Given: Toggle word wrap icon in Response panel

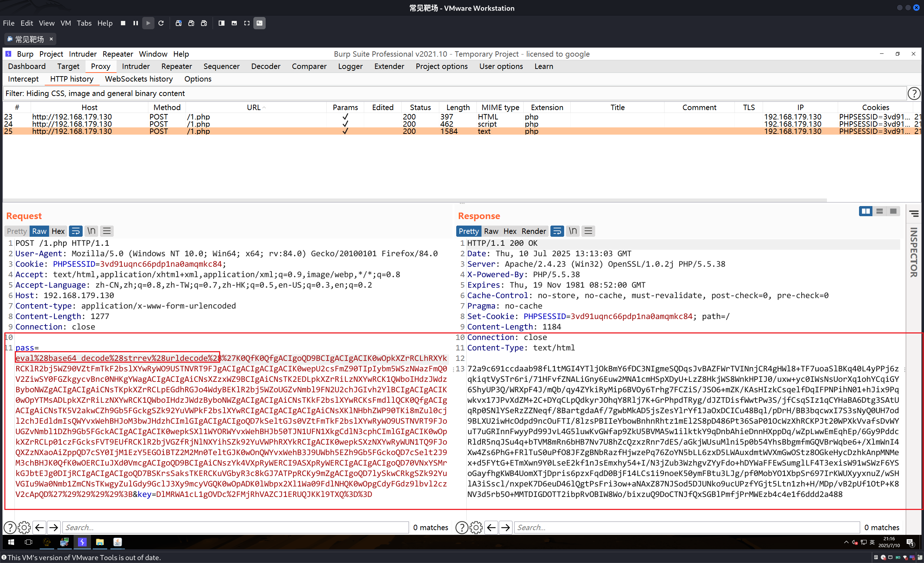Looking at the screenshot, I should pos(557,231).
